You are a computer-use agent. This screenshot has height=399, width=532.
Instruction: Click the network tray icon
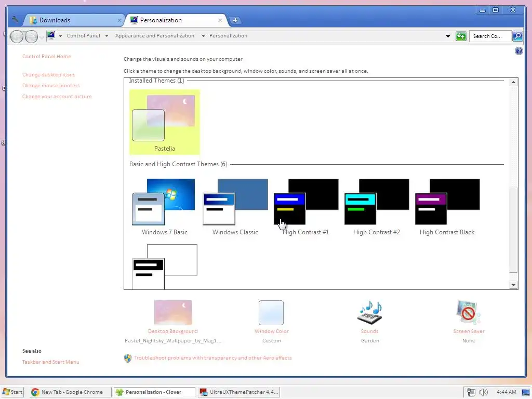[471, 392]
